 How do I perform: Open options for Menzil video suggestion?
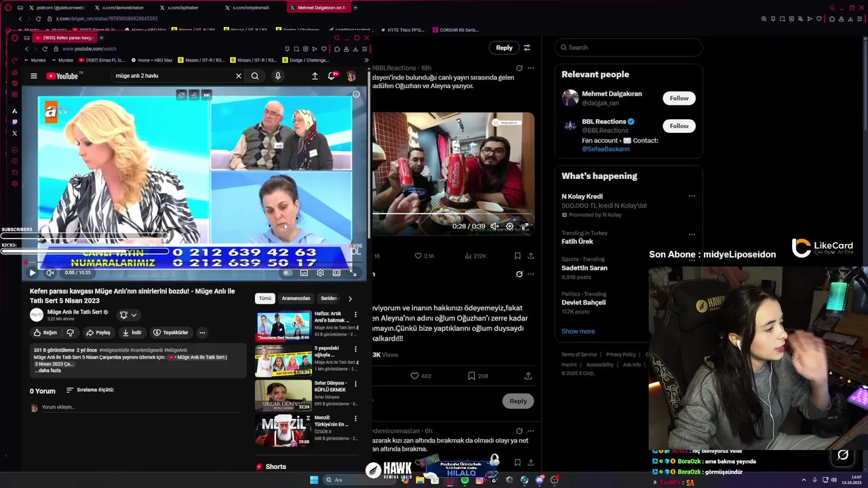pos(355,420)
